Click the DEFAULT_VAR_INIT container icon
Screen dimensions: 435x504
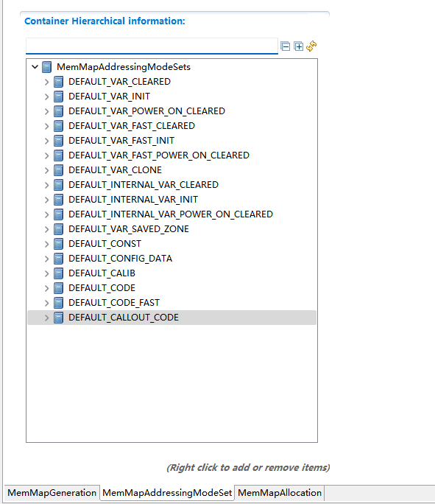[58, 97]
